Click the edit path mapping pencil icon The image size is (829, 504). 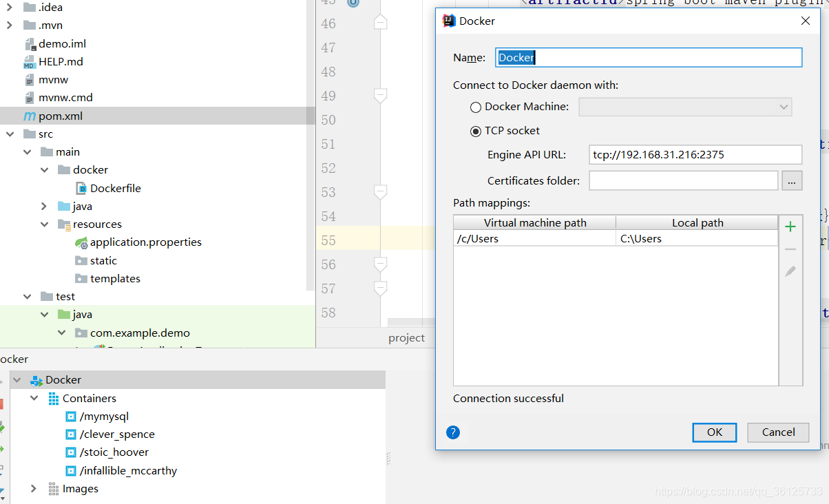tap(790, 271)
